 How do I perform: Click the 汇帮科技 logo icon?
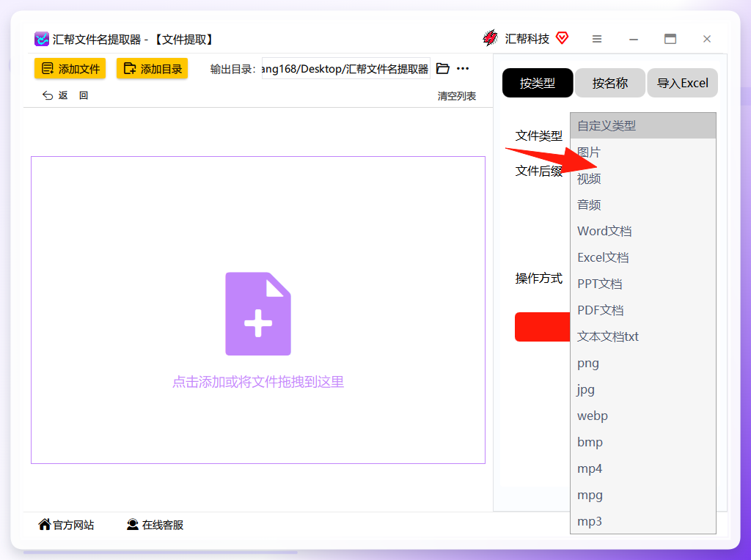491,38
